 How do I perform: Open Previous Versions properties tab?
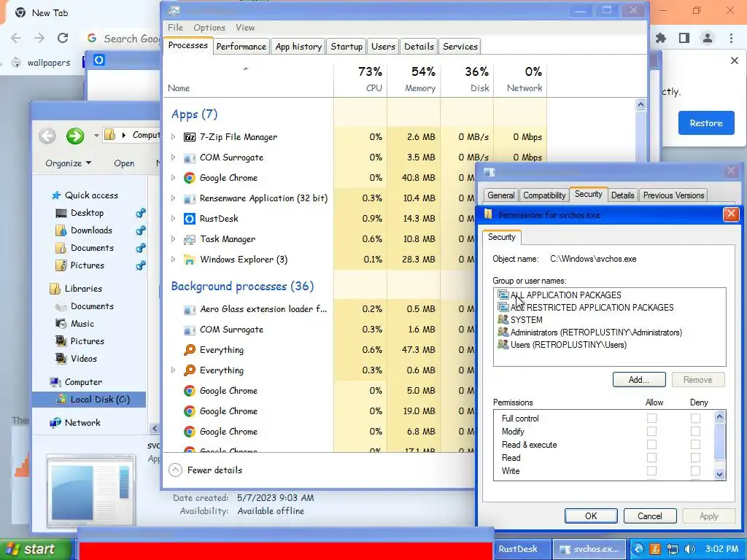pos(673,195)
